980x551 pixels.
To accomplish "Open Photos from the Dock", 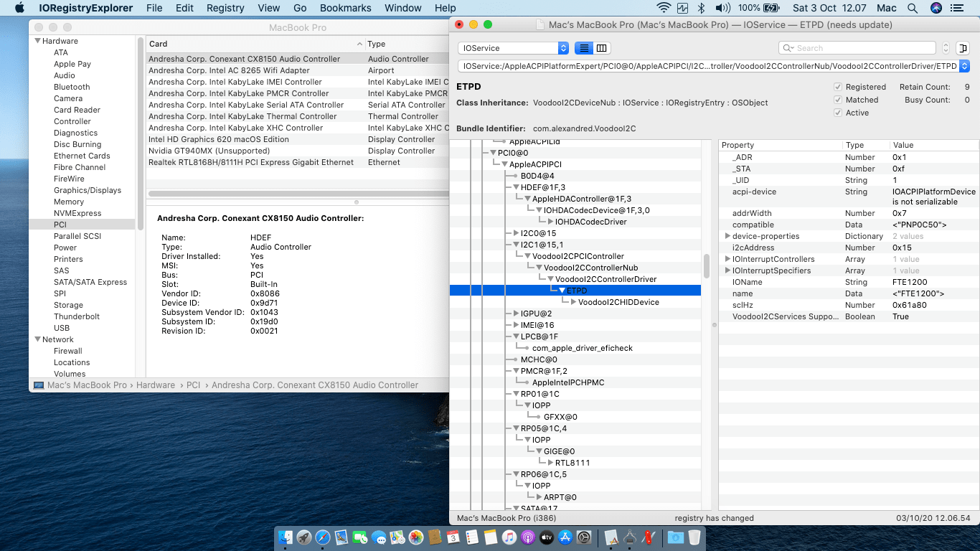I will (x=416, y=537).
